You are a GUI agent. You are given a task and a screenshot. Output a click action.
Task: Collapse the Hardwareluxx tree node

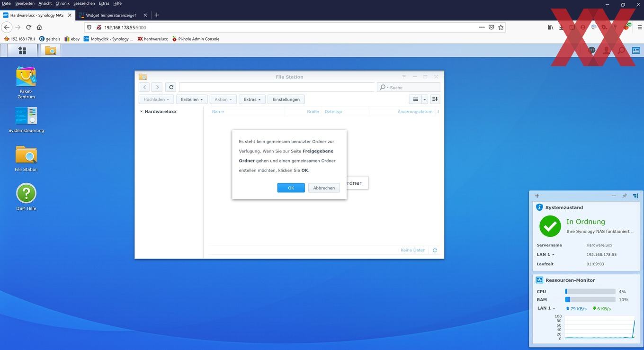[141, 112]
